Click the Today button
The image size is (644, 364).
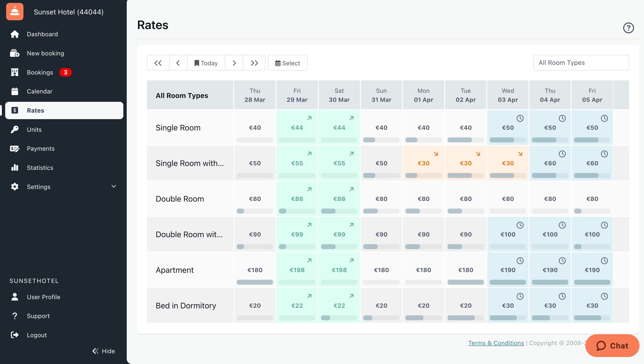coord(206,63)
